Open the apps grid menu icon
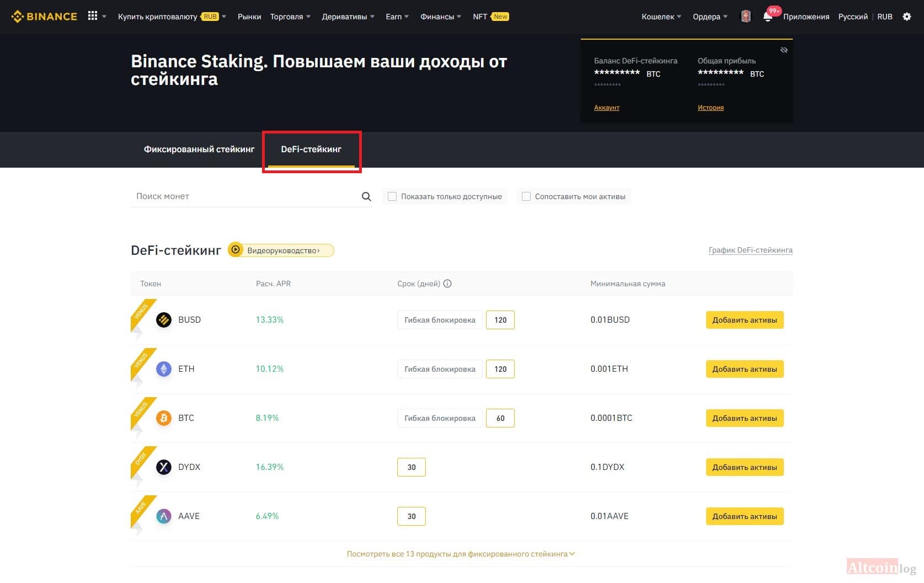 93,16
